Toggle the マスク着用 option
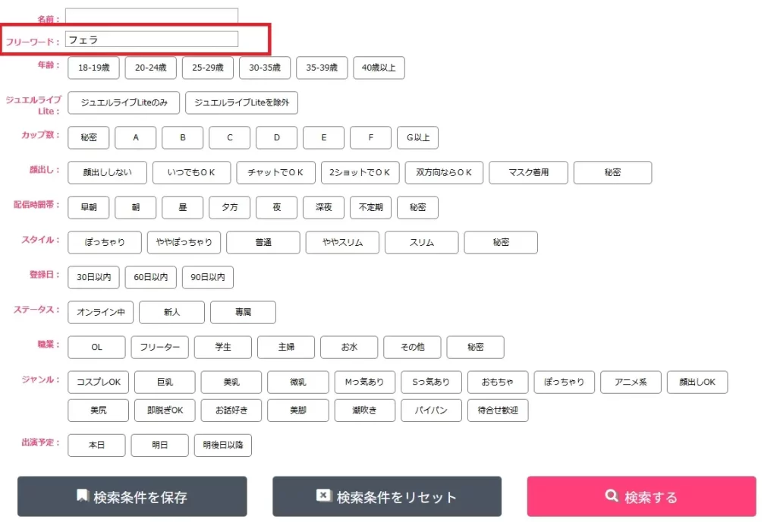 coord(529,172)
